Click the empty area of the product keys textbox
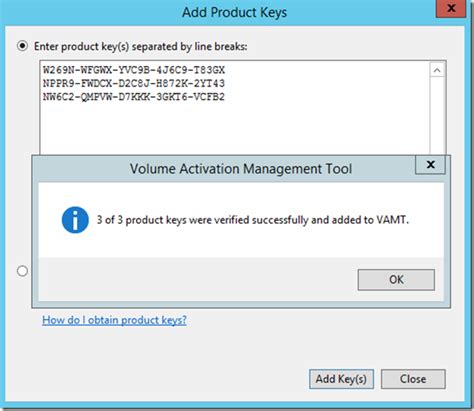474x411 pixels. point(233,128)
